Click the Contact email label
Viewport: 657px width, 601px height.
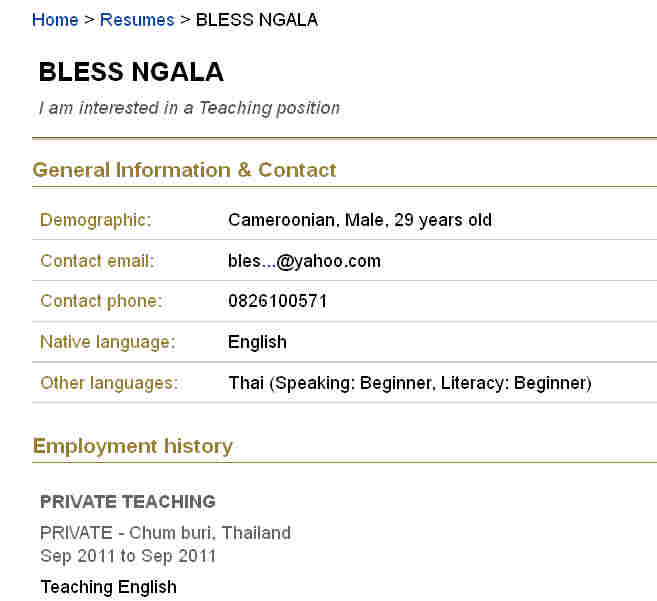pyautogui.click(x=97, y=261)
